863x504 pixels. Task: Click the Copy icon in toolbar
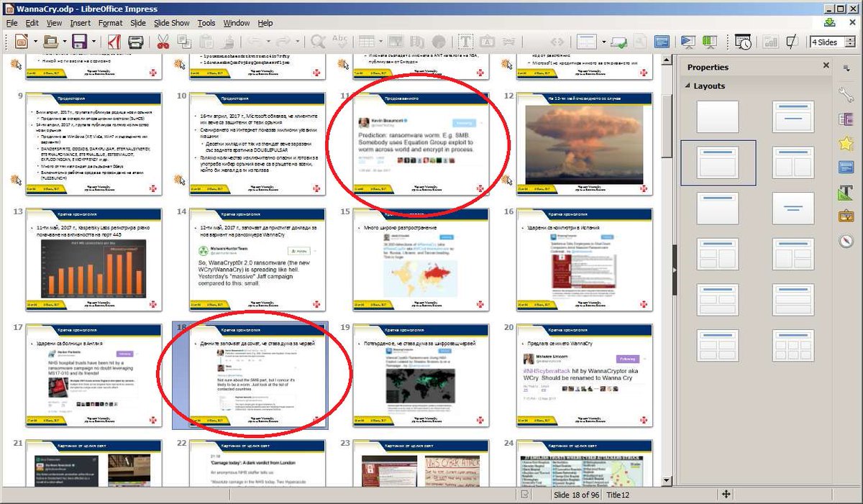[x=184, y=42]
